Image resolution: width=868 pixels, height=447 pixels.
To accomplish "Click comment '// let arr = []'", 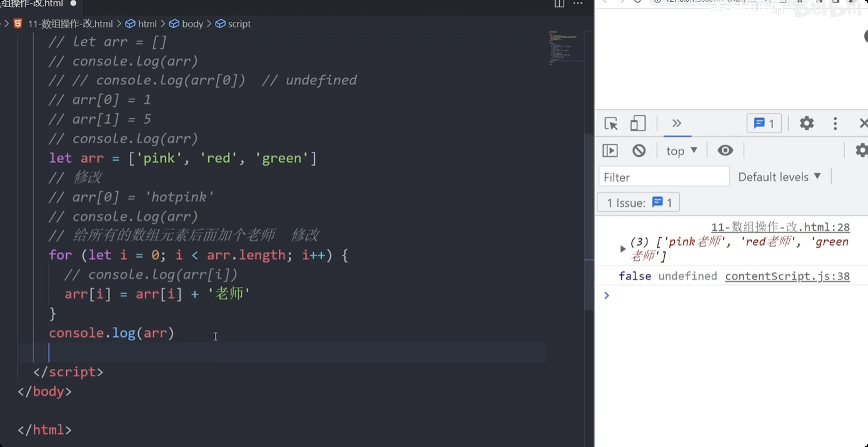I will [x=107, y=42].
